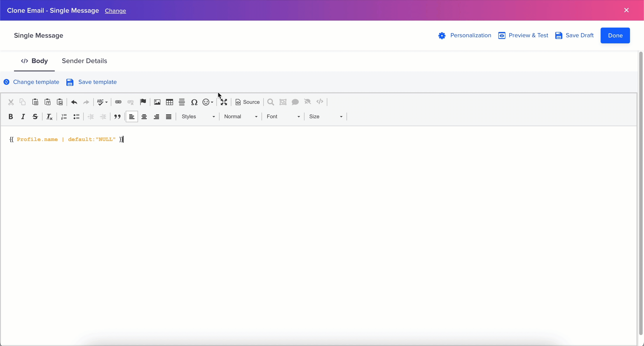Insert a table in the editor

170,102
